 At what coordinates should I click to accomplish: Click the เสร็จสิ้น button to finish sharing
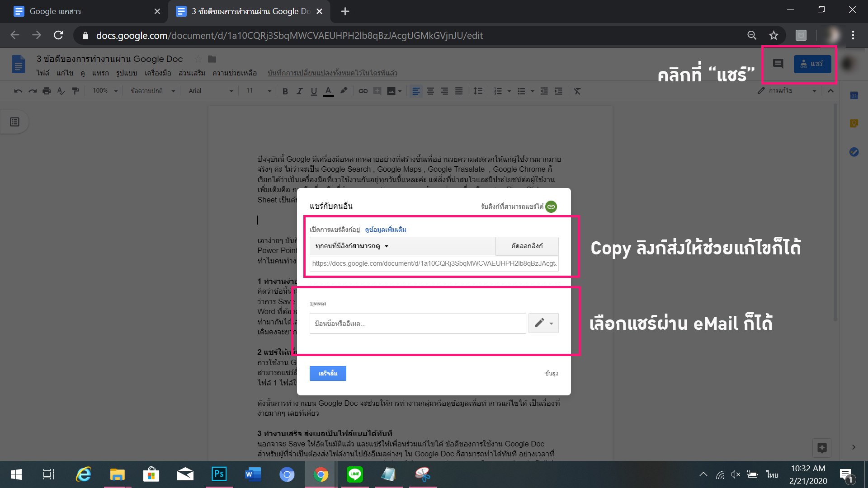(x=328, y=373)
